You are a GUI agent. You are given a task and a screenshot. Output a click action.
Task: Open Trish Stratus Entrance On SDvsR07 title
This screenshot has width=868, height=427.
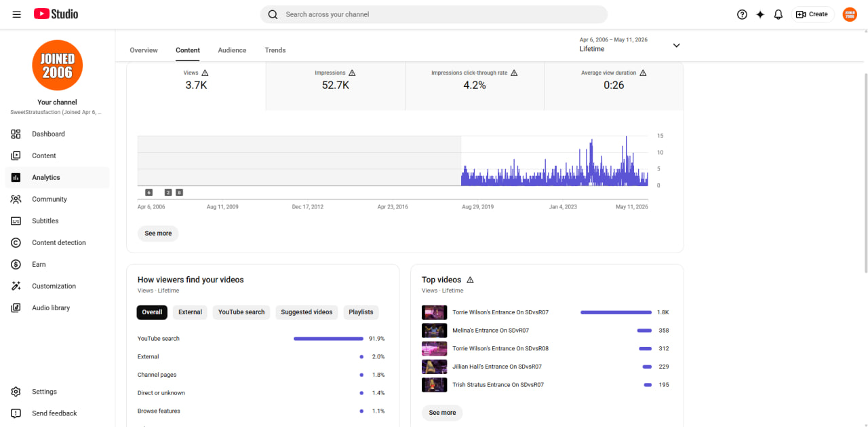(x=498, y=385)
